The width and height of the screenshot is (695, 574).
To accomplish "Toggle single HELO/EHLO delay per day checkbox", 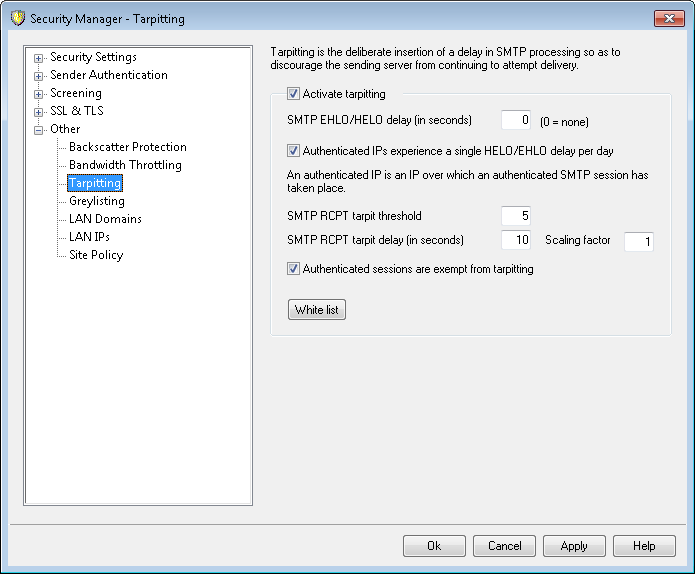I will 293,151.
